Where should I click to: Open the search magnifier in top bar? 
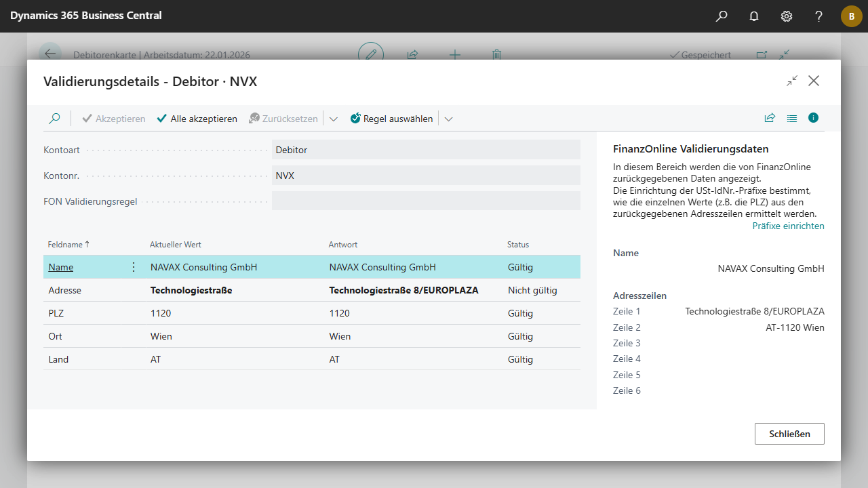click(x=722, y=16)
